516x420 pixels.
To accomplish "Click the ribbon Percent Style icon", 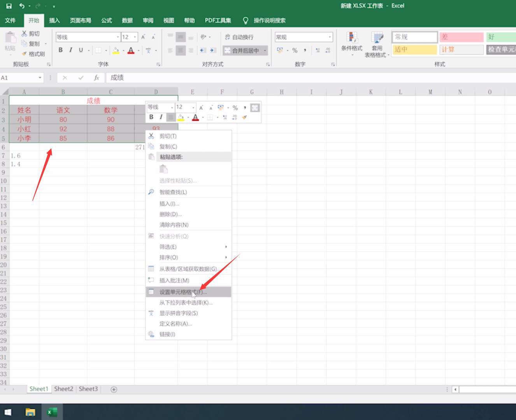I will (295, 50).
